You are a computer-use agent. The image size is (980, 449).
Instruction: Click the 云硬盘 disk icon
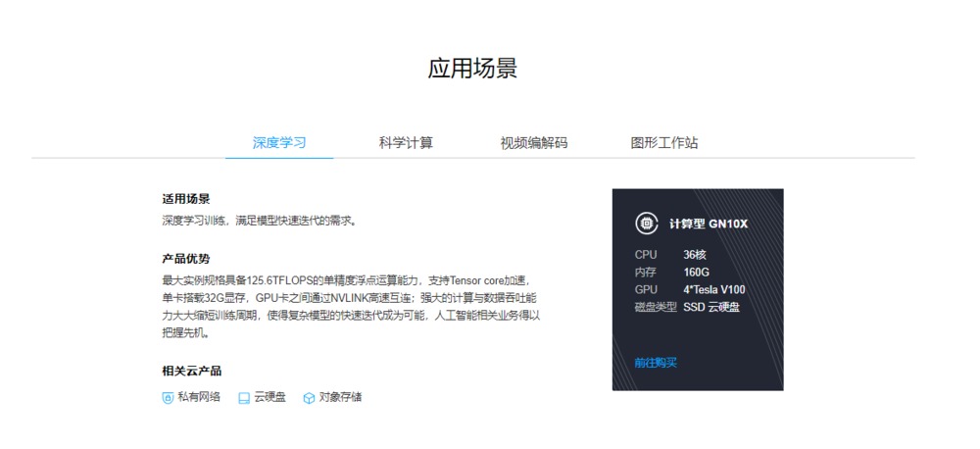coord(244,398)
